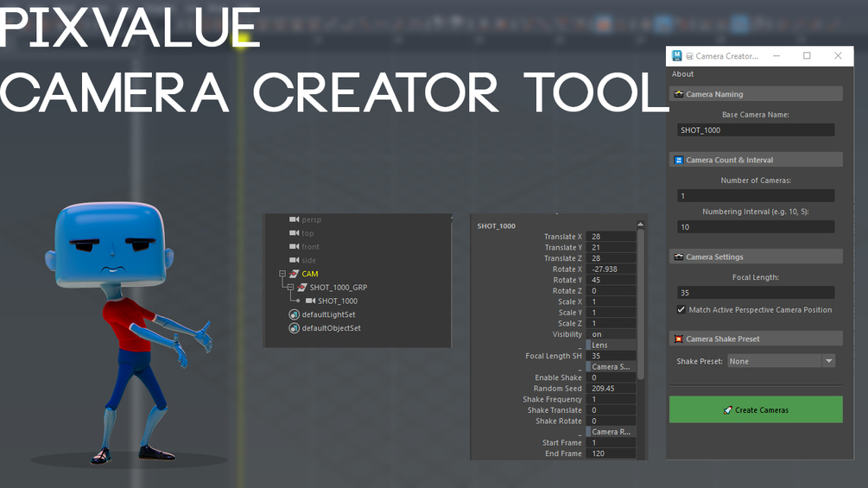Click the Focal Length field in Camera Settings
This screenshot has width=868, height=488.
pos(756,293)
